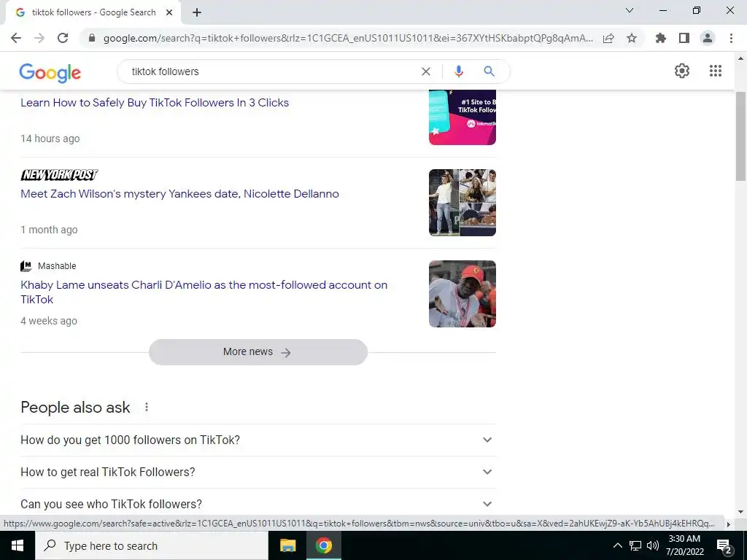The image size is (747, 560).
Task: Reload the page with the refresh icon
Action: (x=63, y=38)
